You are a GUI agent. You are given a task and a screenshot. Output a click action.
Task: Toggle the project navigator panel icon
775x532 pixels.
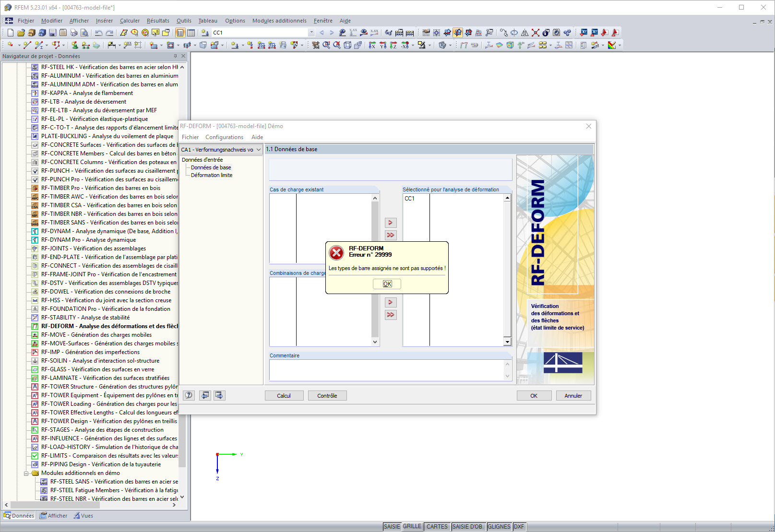click(x=180, y=33)
